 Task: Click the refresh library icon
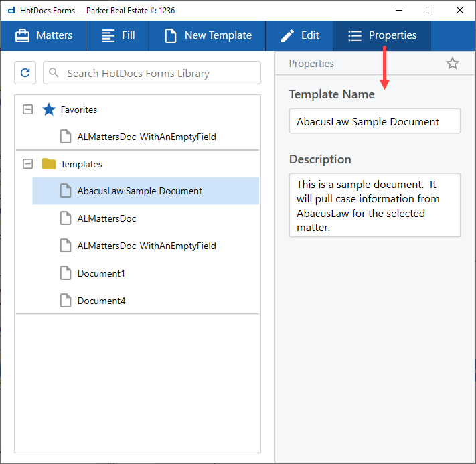(x=25, y=72)
